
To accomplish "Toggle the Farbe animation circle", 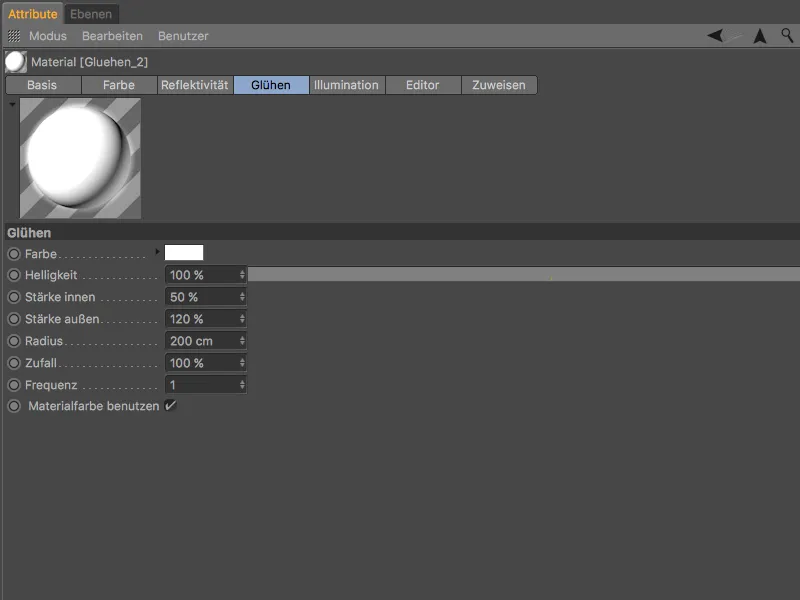I will pyautogui.click(x=14, y=254).
